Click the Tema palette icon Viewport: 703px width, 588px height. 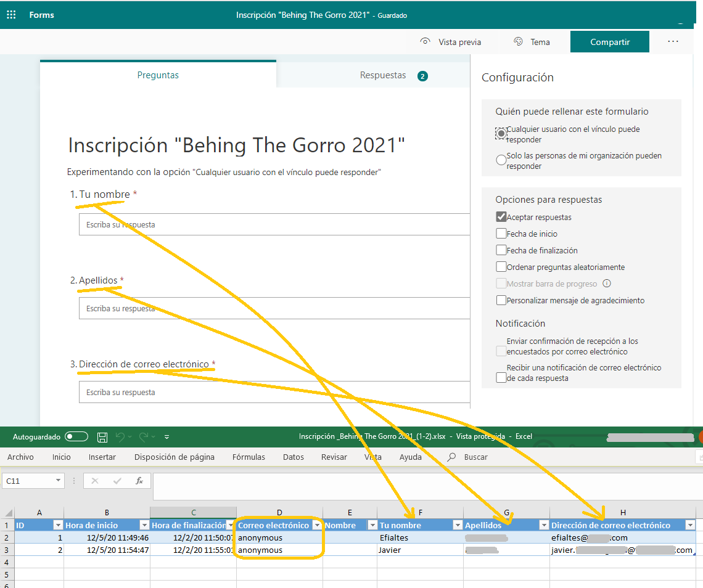(x=518, y=41)
